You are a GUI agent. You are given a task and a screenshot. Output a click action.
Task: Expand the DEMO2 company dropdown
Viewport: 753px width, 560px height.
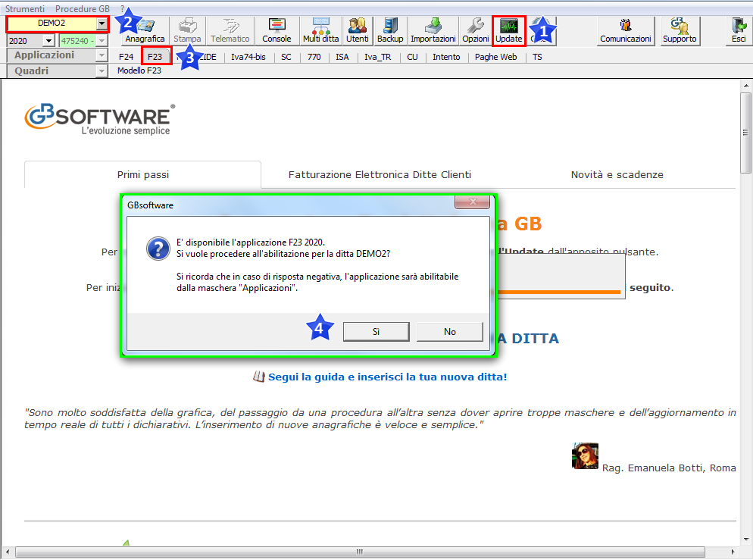click(102, 23)
